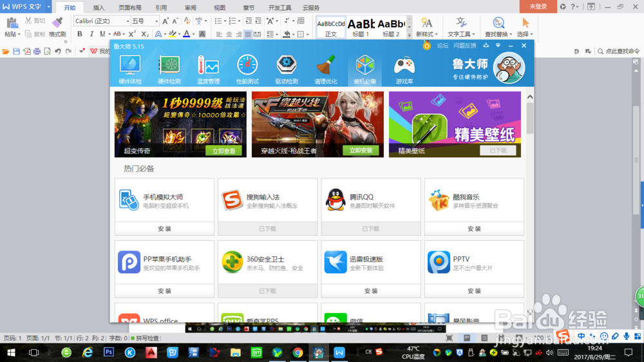Image resolution: width=644 pixels, height=362 pixels.
Task: Click the WPS 格式刷 format painter
Action: (57, 27)
